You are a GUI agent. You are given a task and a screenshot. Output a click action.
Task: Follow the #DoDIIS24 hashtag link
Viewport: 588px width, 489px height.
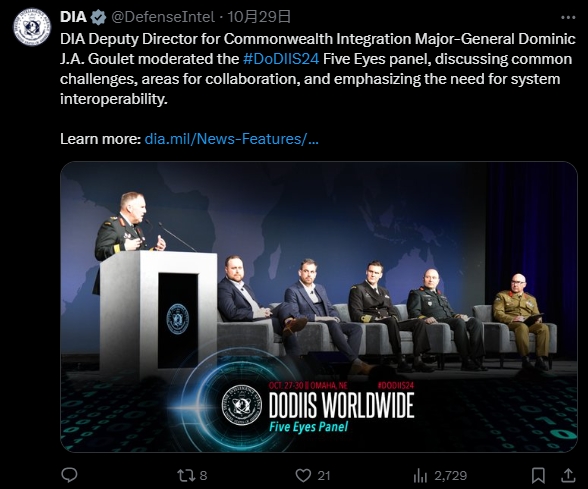coord(281,59)
